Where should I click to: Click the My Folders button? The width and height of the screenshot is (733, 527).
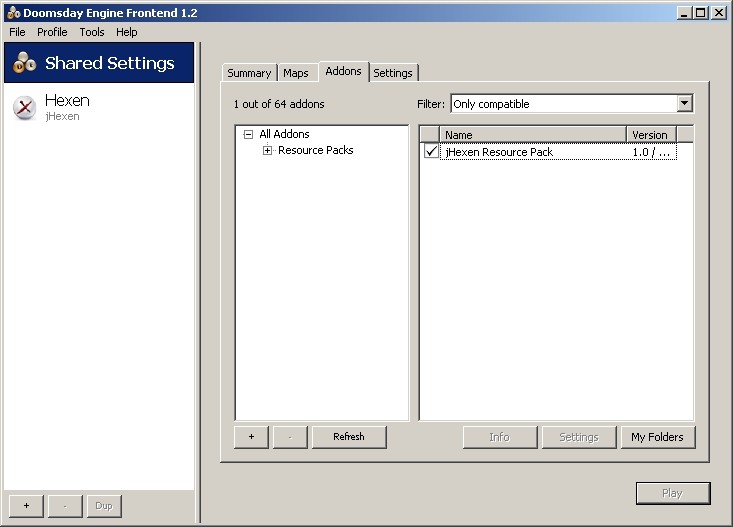pos(657,437)
